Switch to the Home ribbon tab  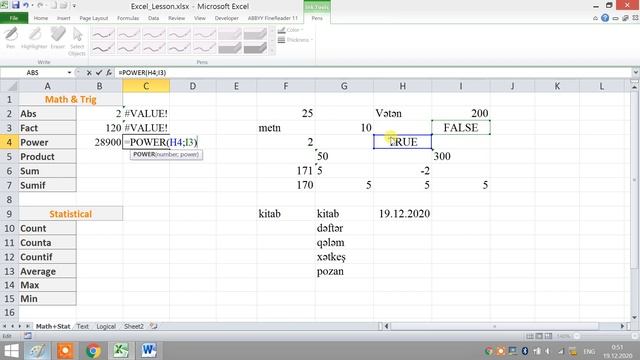(x=40, y=18)
